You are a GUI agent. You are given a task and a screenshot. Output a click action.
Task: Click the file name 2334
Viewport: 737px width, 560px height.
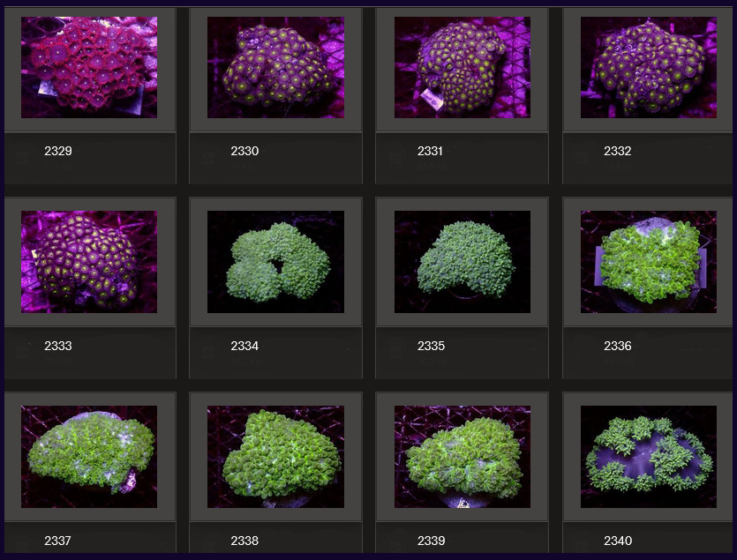point(244,346)
